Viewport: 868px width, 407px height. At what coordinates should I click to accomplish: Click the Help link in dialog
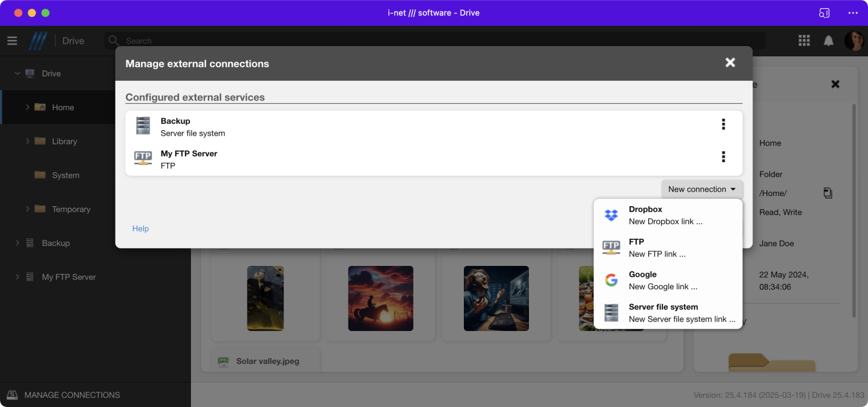(x=141, y=228)
